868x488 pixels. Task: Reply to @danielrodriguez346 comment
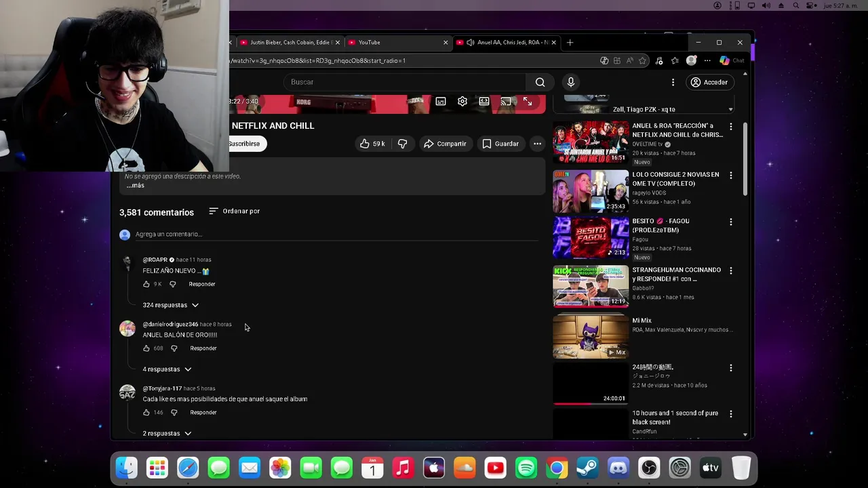click(x=203, y=348)
